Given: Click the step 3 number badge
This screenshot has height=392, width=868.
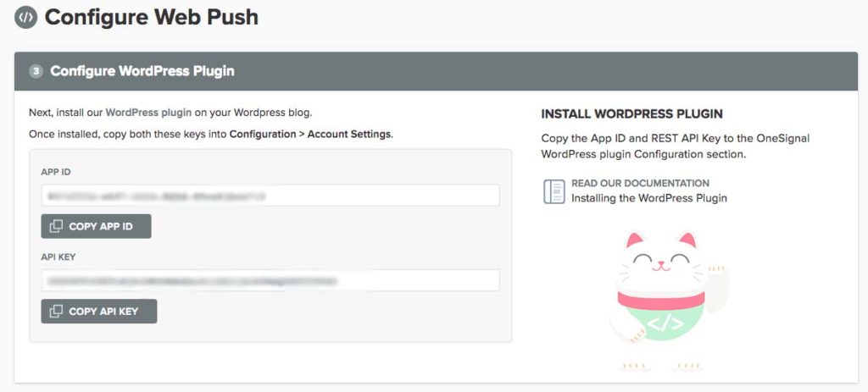Looking at the screenshot, I should (x=36, y=71).
